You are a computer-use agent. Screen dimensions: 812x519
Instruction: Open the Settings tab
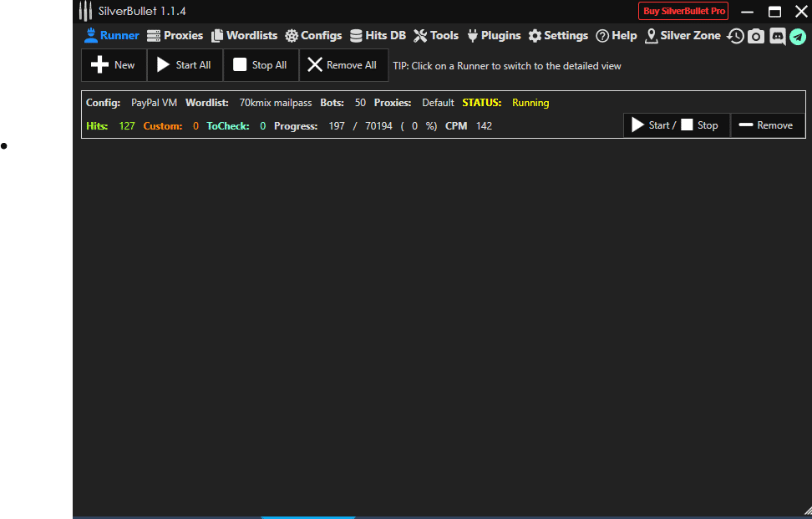(558, 35)
